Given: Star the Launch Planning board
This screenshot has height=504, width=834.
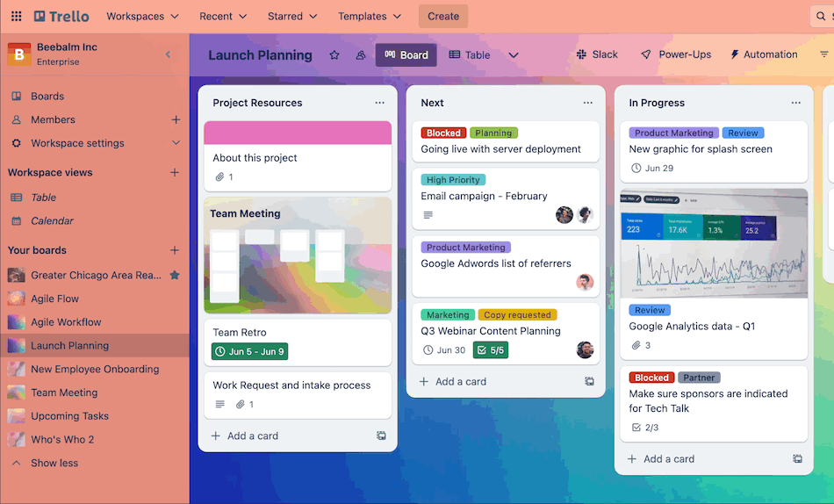Looking at the screenshot, I should 334,54.
